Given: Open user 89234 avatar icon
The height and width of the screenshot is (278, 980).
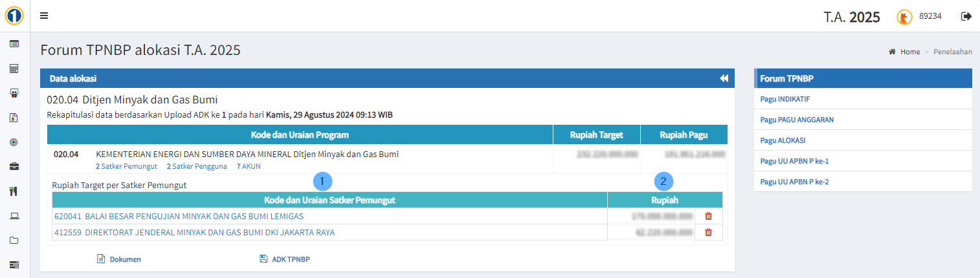Looking at the screenshot, I should (x=904, y=17).
